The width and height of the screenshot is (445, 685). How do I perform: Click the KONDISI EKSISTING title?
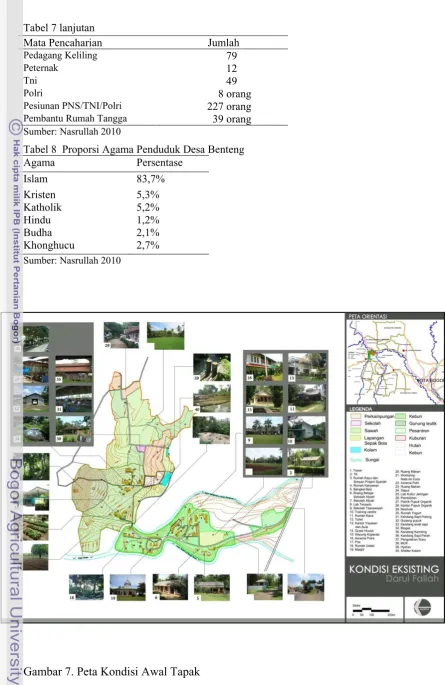click(394, 569)
